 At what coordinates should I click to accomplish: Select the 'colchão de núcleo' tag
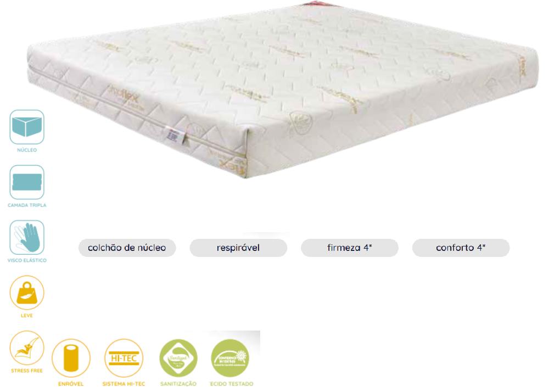pyautogui.click(x=127, y=248)
